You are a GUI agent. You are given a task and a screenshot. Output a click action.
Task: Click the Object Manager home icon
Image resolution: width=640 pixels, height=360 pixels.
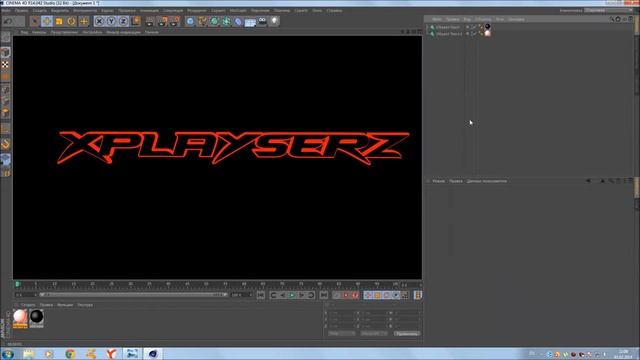click(x=618, y=19)
